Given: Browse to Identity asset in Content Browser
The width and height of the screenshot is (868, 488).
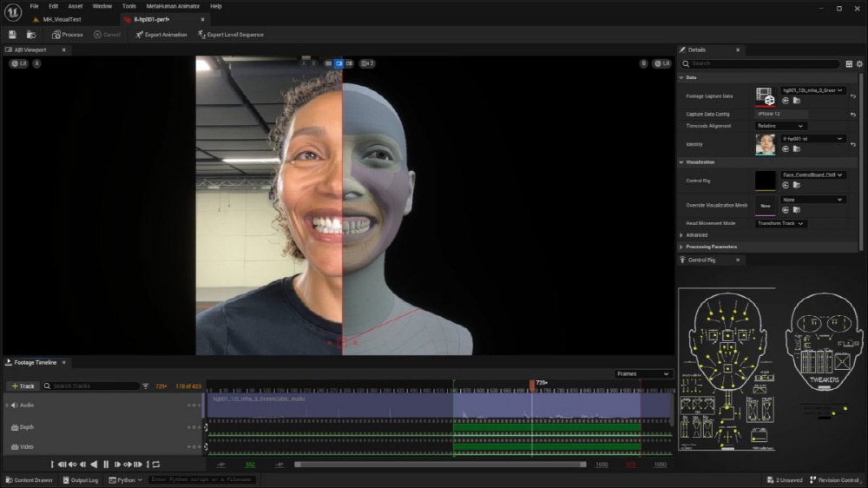Looking at the screenshot, I should tap(796, 148).
